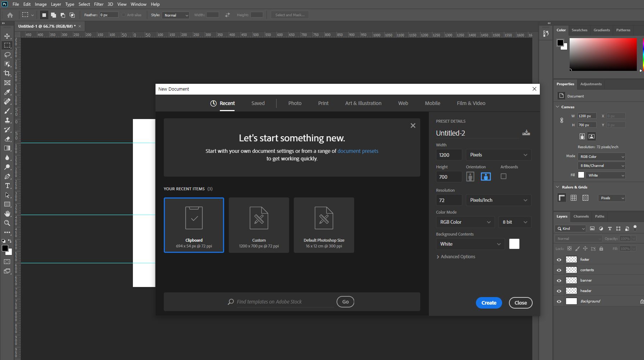Viewport: 644px width, 360px height.
Task: Open the Web presets tab
Action: [x=403, y=103]
